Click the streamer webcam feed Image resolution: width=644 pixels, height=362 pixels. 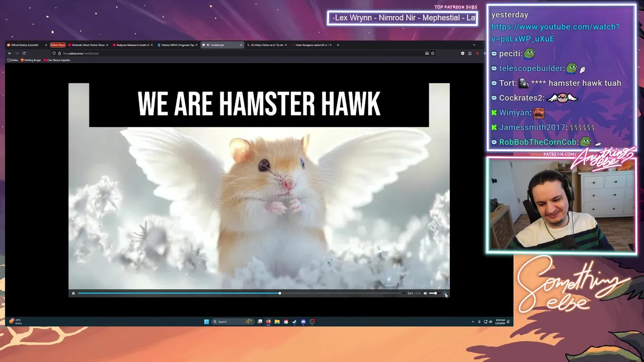(x=561, y=205)
